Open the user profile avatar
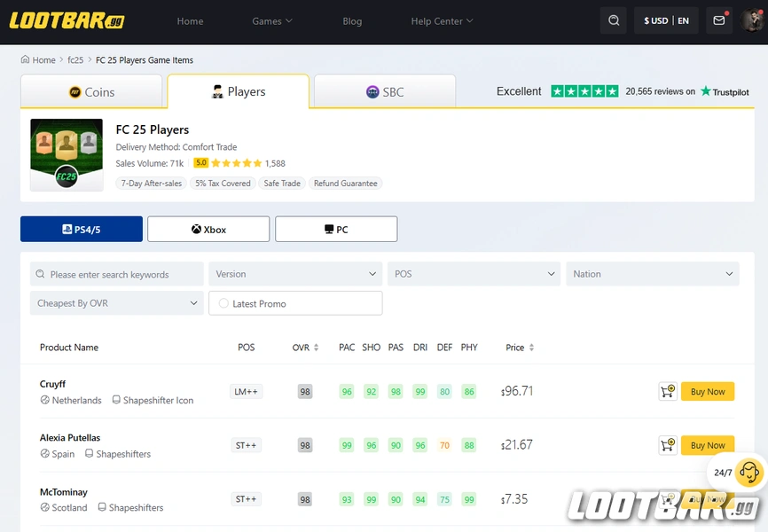This screenshot has width=768, height=532. [x=751, y=20]
